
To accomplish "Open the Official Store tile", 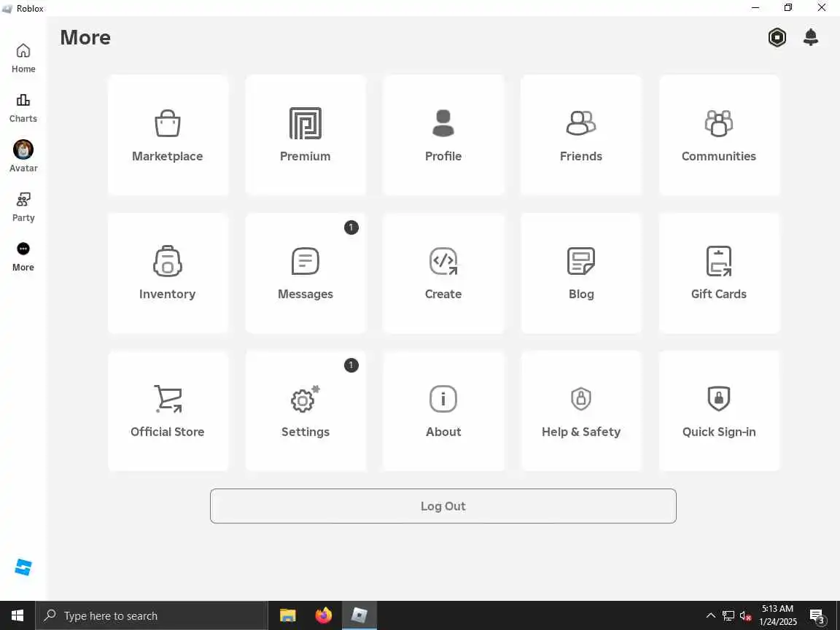I will [x=168, y=411].
